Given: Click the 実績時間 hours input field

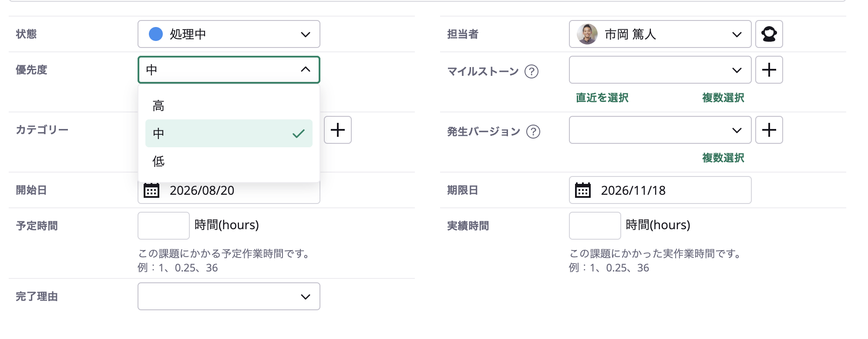Looking at the screenshot, I should coord(595,226).
